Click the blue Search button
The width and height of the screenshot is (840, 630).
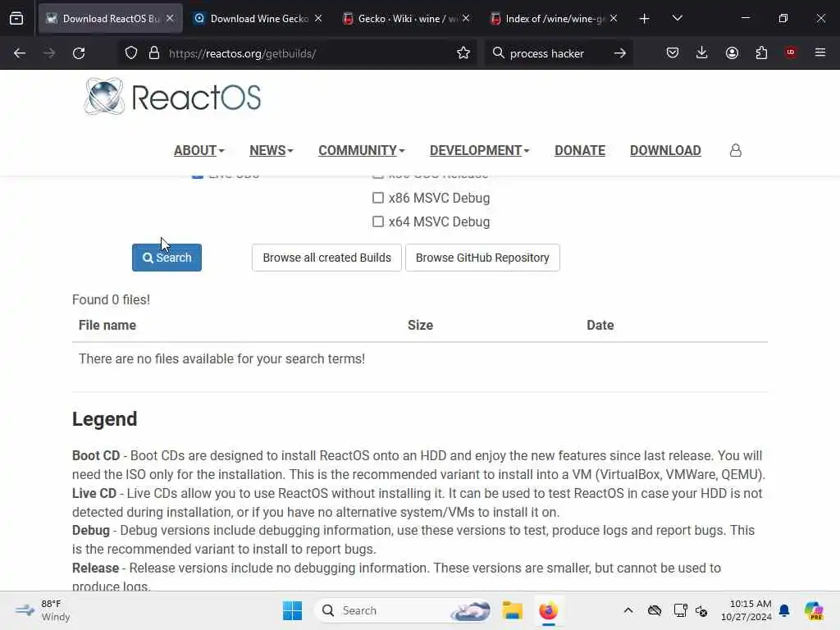[167, 258]
